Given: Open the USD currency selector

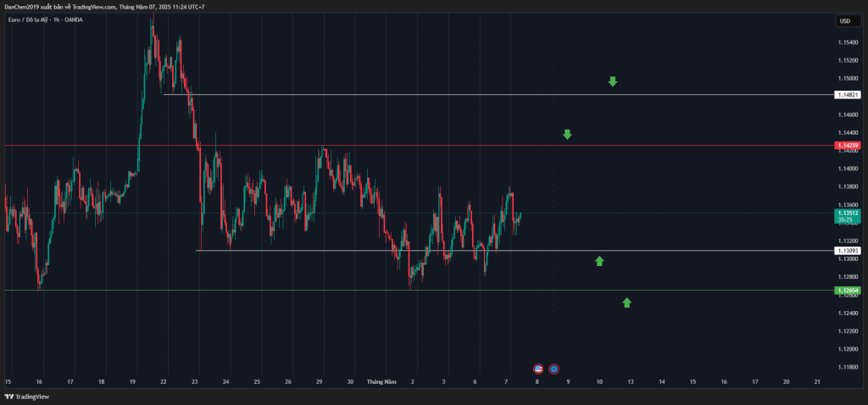Looking at the screenshot, I should [x=848, y=21].
